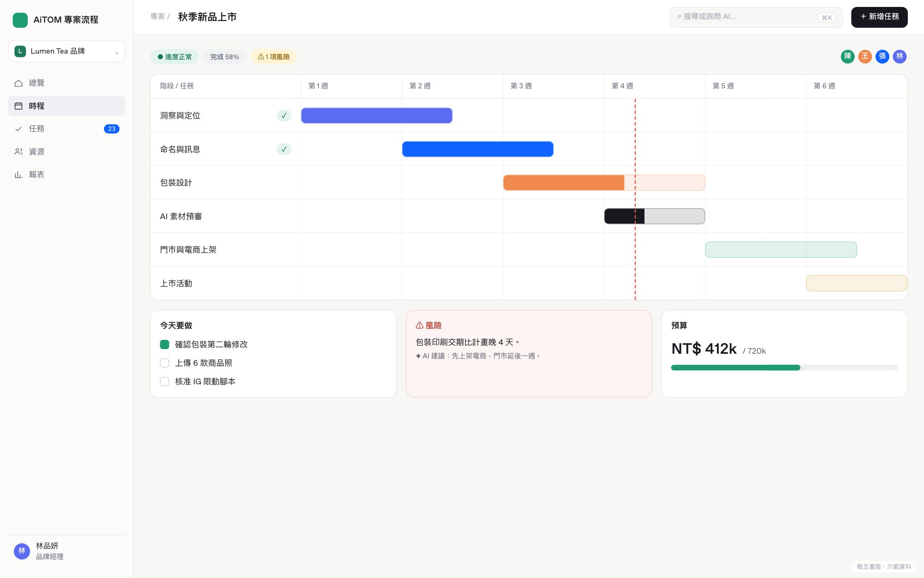Select the 上市活動 beige Gantt bar
924x578 pixels.
coord(857,283)
